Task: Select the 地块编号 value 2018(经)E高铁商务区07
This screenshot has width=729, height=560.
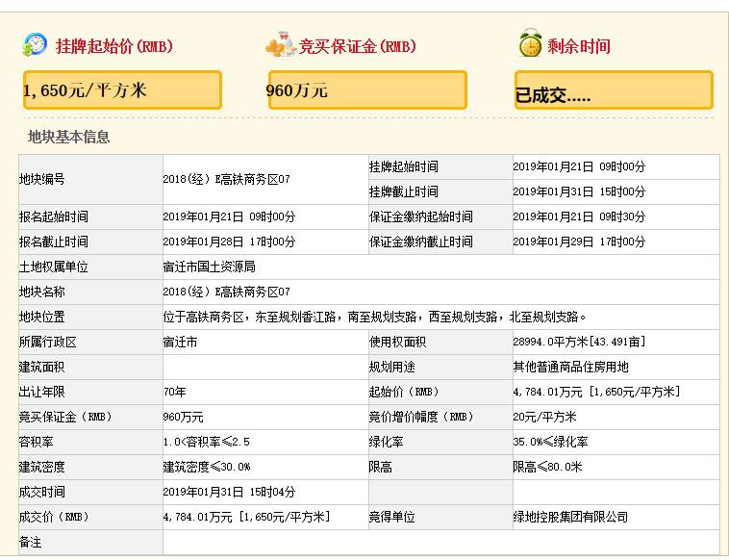Action: [226, 179]
